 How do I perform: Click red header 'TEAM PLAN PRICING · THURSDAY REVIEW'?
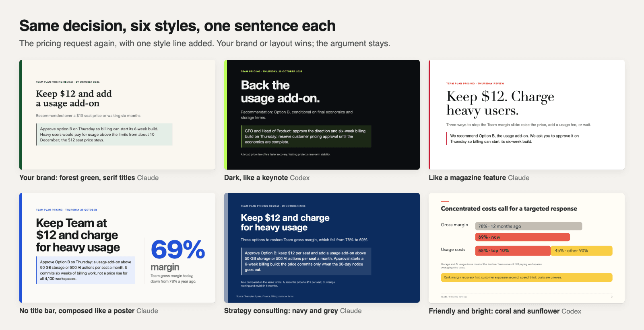coord(475,84)
